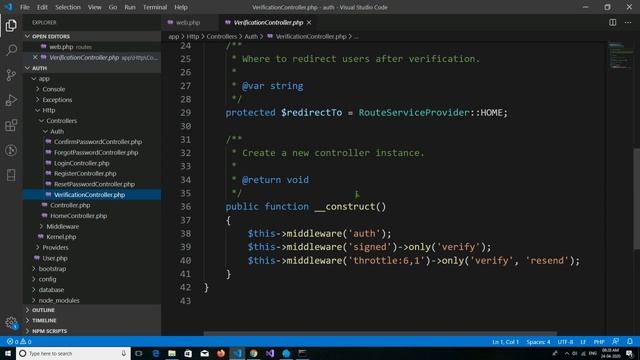Click PHP language mode in status bar
The image size is (640, 360).
coord(599,342)
